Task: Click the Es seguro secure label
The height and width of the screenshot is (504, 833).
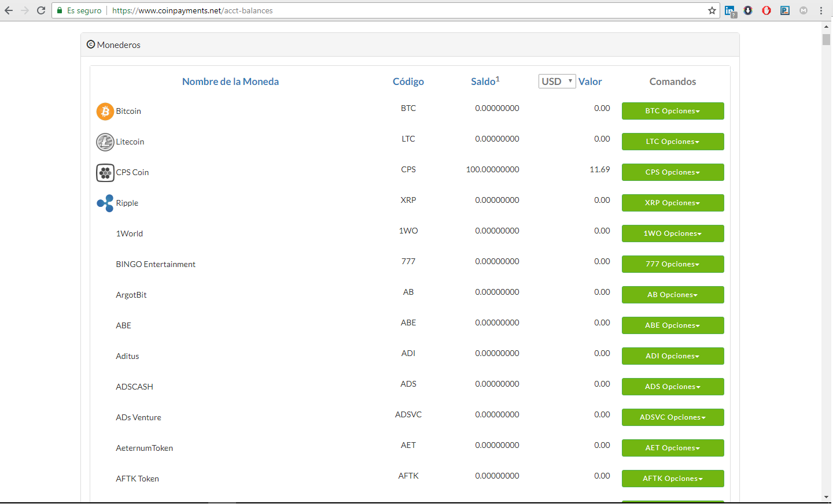Action: coord(84,10)
